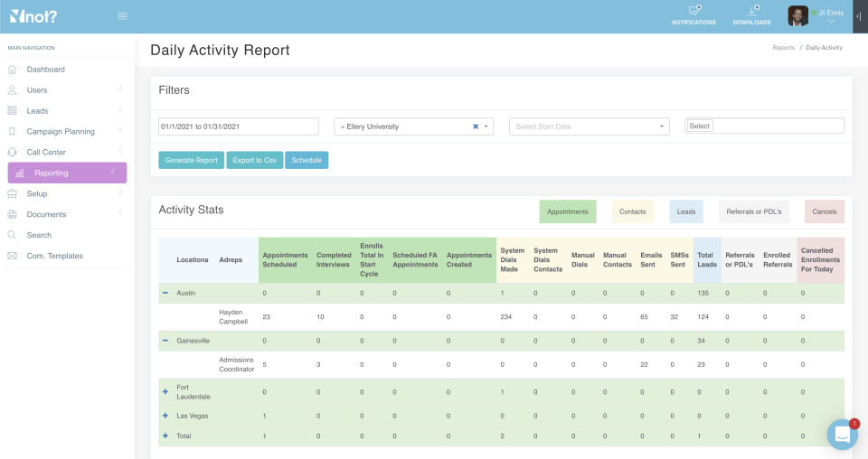This screenshot has height=459, width=868.
Task: Click the Com. Templates envelope icon
Action: point(13,256)
